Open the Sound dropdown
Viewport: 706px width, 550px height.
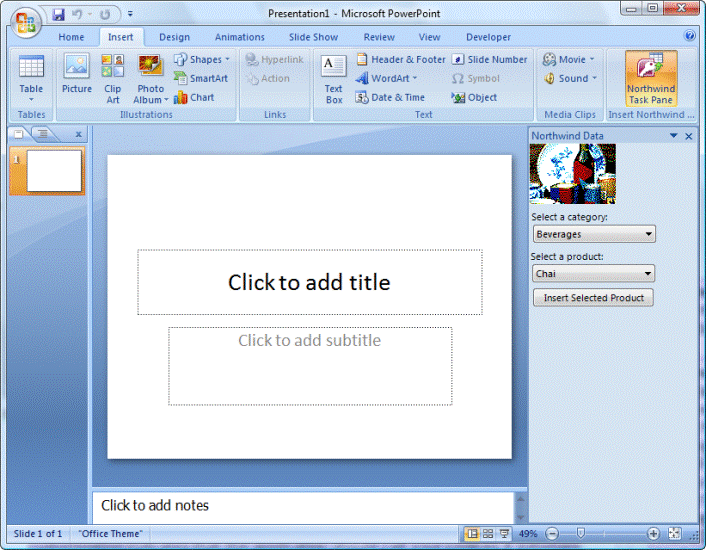pyautogui.click(x=570, y=78)
